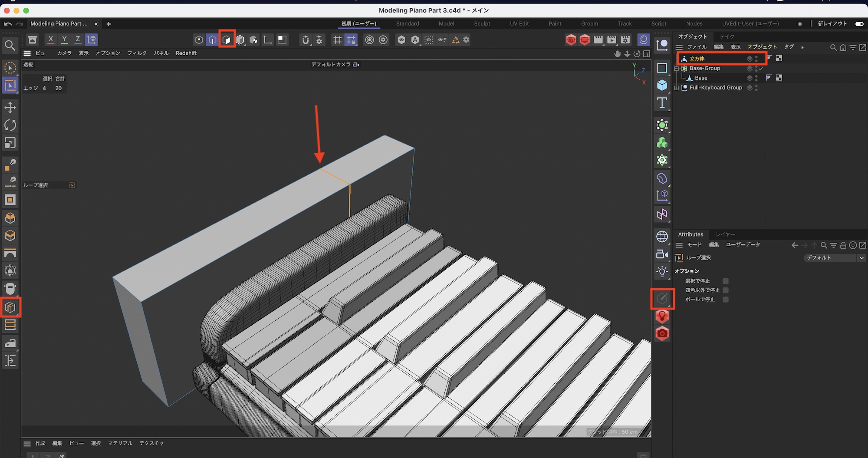Switch to the Sculpt layout tab
This screenshot has height=458, width=868.
[482, 24]
